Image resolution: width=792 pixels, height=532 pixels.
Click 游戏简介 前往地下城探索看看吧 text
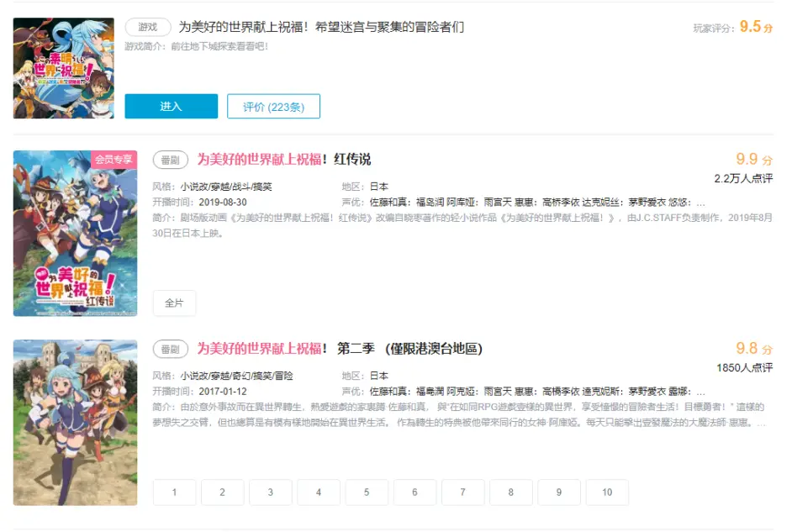[x=197, y=46]
